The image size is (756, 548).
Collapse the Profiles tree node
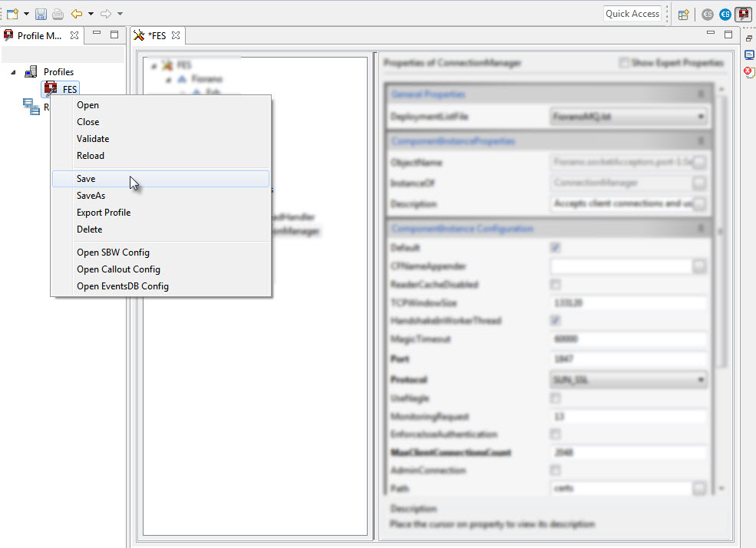pyautogui.click(x=14, y=72)
